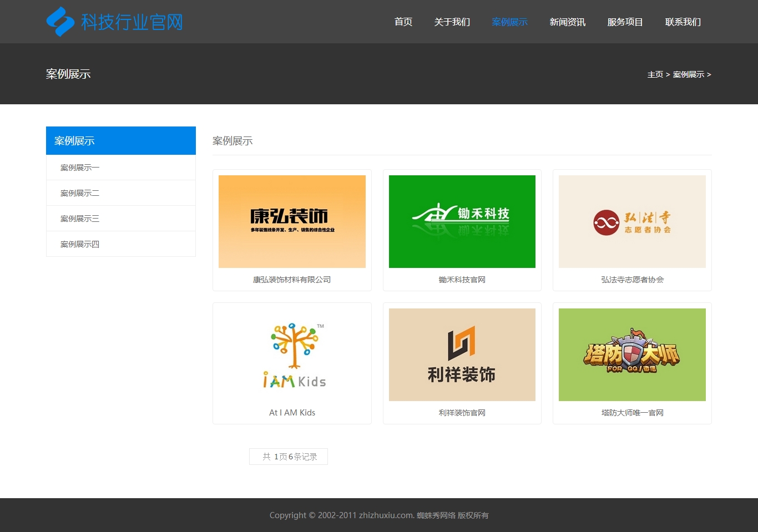Viewport: 758px width, 532px height.
Task: Select 案例展示一 in the sidebar
Action: click(80, 168)
